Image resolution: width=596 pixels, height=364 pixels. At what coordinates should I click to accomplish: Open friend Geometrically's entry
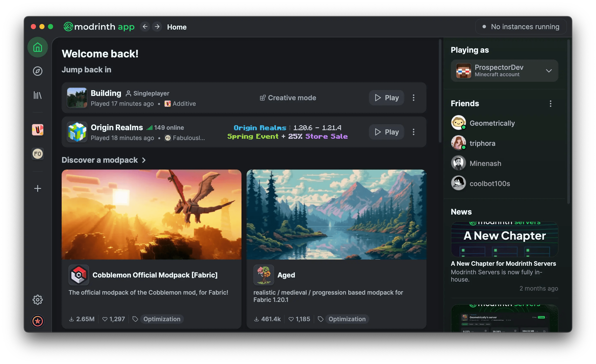[x=483, y=123]
